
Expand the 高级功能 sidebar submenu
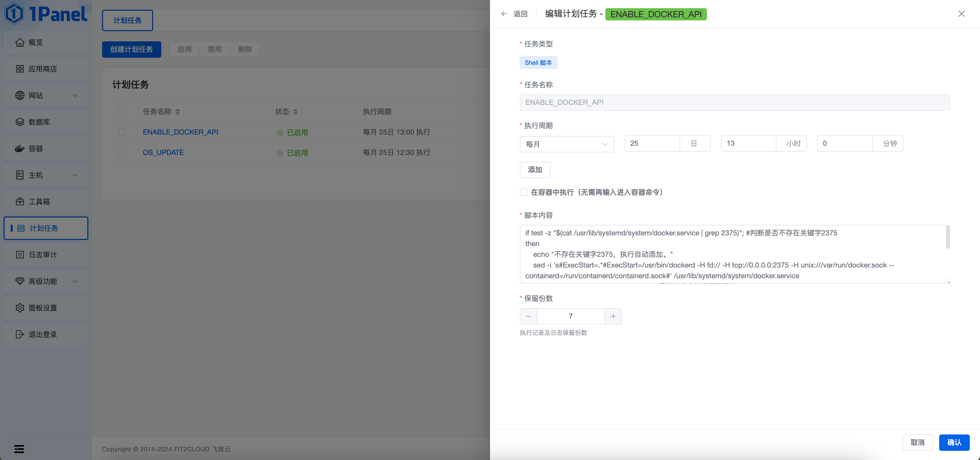pos(75,281)
